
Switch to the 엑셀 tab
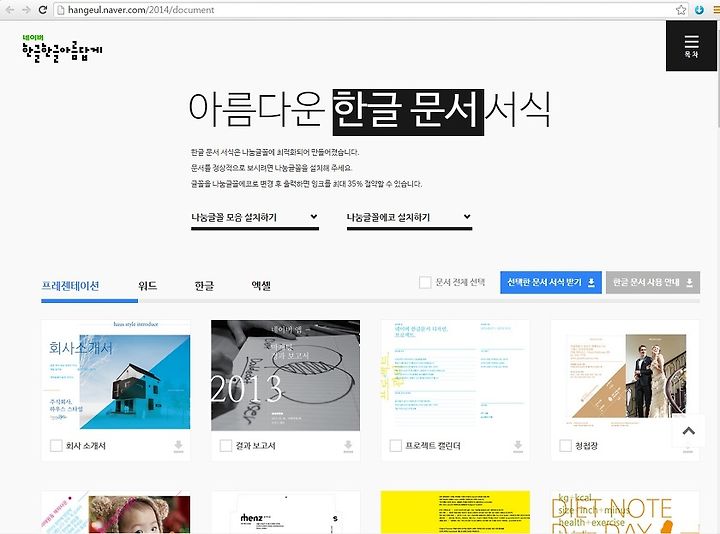261,286
